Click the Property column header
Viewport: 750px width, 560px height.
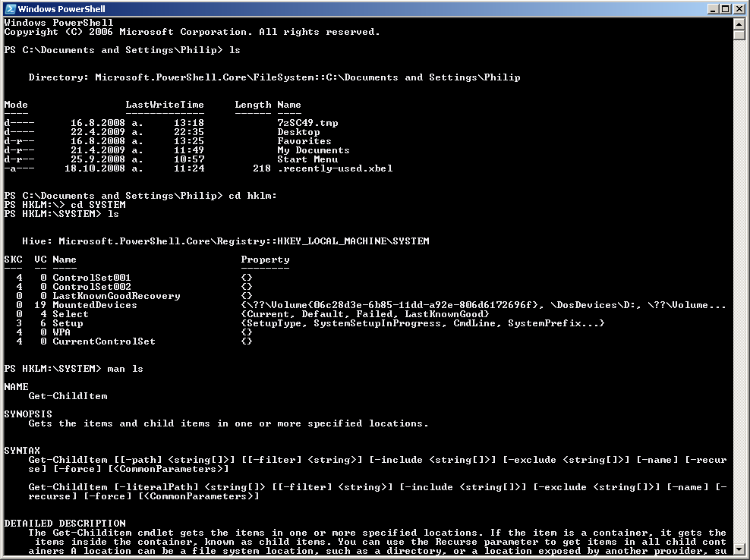click(x=265, y=260)
